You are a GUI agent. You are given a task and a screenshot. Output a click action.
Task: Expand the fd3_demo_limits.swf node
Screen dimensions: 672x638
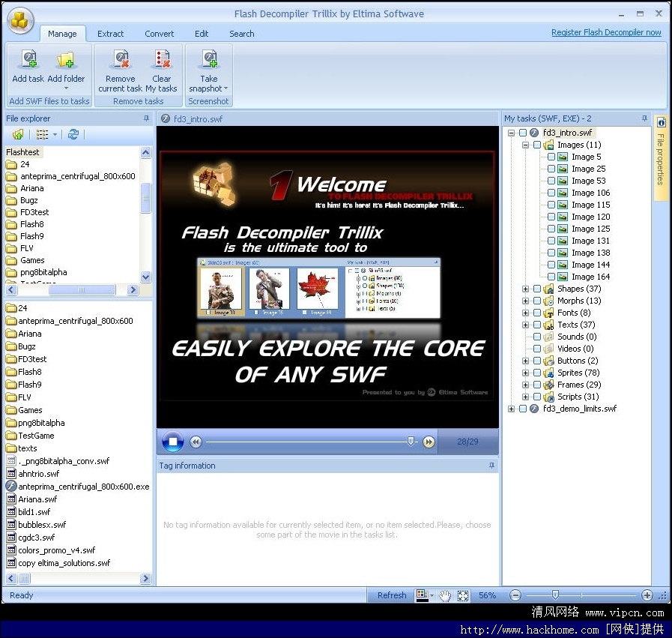(511, 409)
